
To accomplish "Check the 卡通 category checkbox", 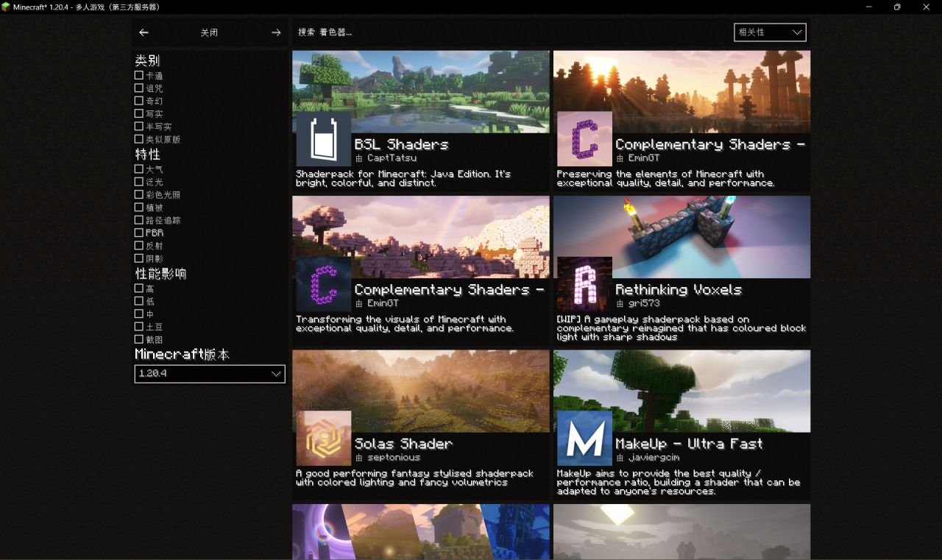I will (139, 75).
